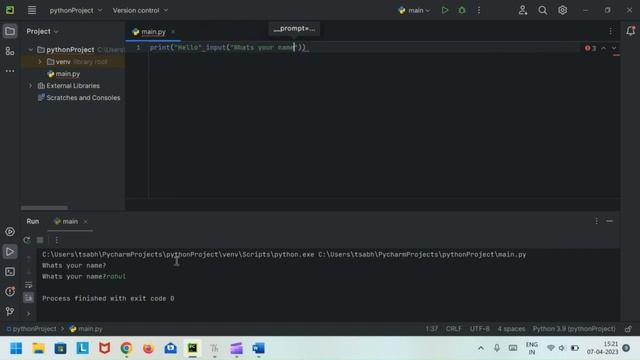Open more run actions menu in title bar
Viewport: 640px width, 360px height.
479,10
